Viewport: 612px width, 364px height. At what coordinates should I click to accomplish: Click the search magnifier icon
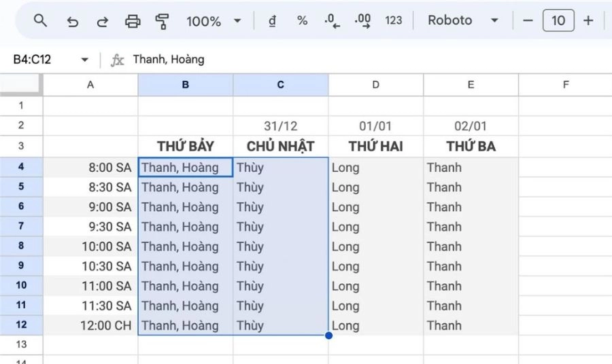coord(40,20)
